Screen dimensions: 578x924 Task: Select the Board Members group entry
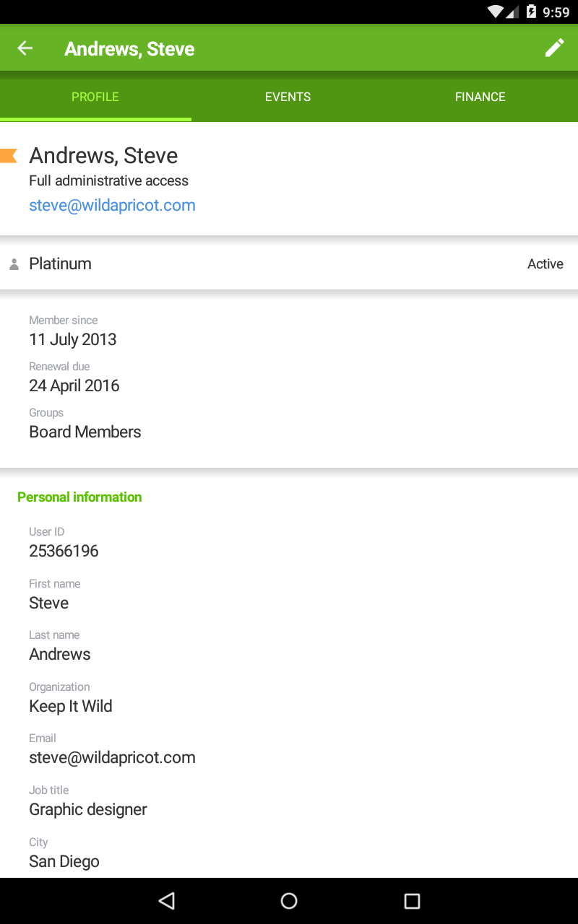85,432
